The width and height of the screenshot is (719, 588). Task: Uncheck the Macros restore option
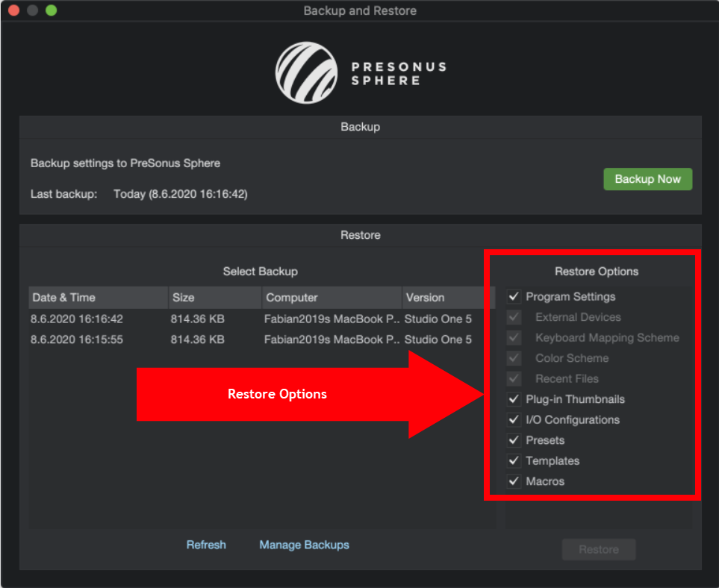[514, 481]
